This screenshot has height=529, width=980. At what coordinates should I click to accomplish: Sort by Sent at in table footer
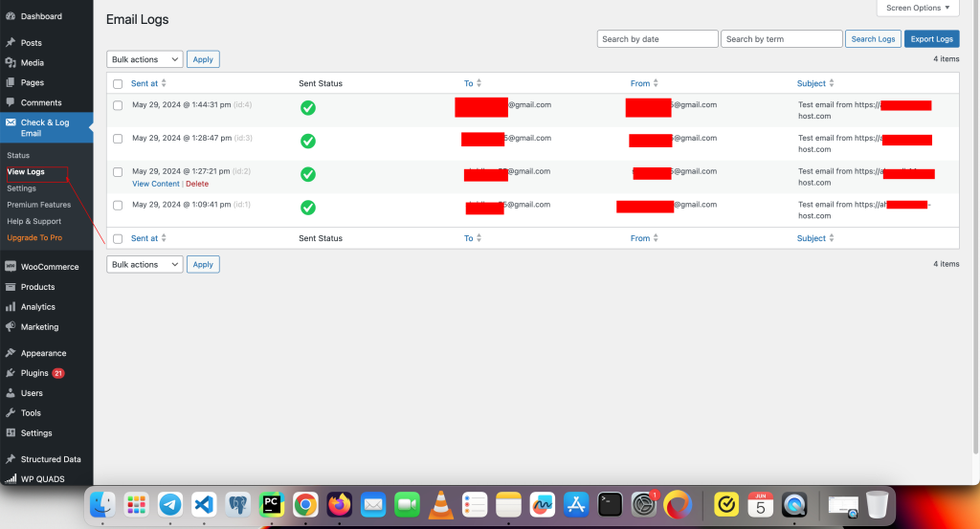(148, 238)
